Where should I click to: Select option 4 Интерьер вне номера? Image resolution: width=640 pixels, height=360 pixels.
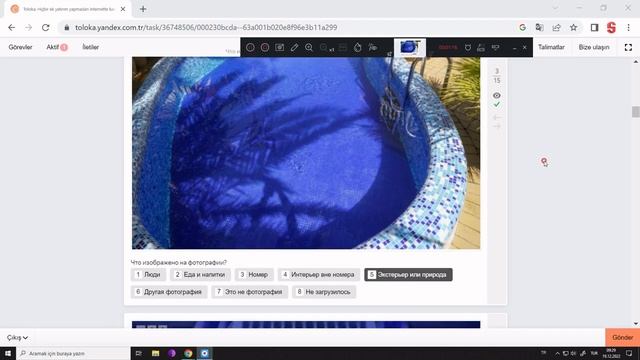(319, 275)
